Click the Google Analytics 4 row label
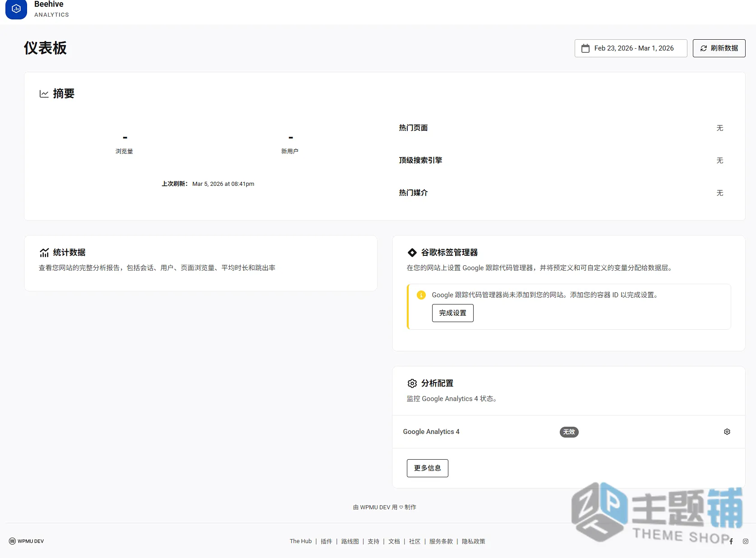Viewport: 756px width, 558px height. click(x=431, y=432)
